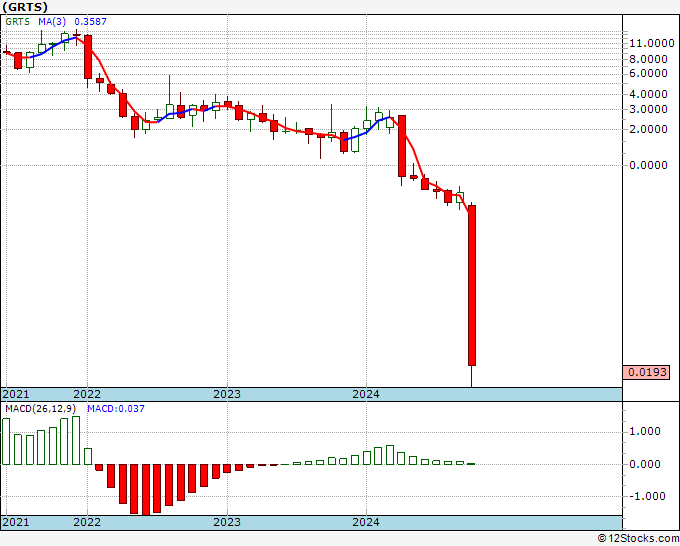
Task: Click the 4.0000 price axis label
Action: (x=648, y=94)
